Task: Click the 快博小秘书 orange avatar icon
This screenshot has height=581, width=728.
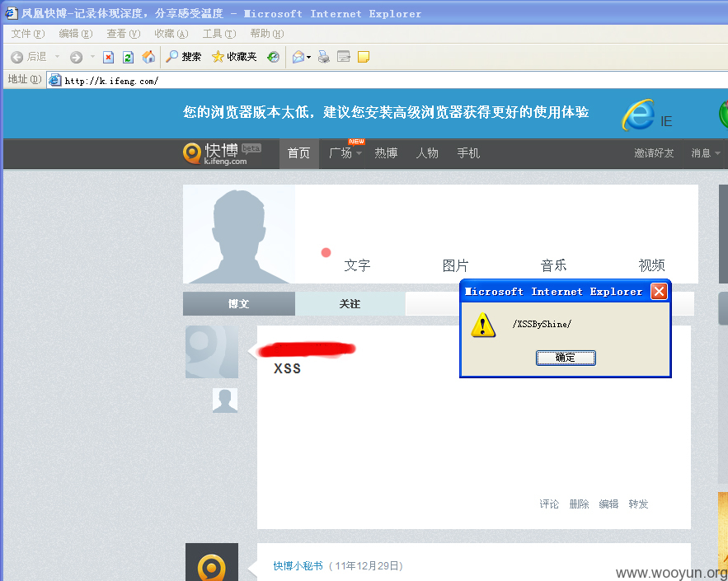Action: coord(212,562)
